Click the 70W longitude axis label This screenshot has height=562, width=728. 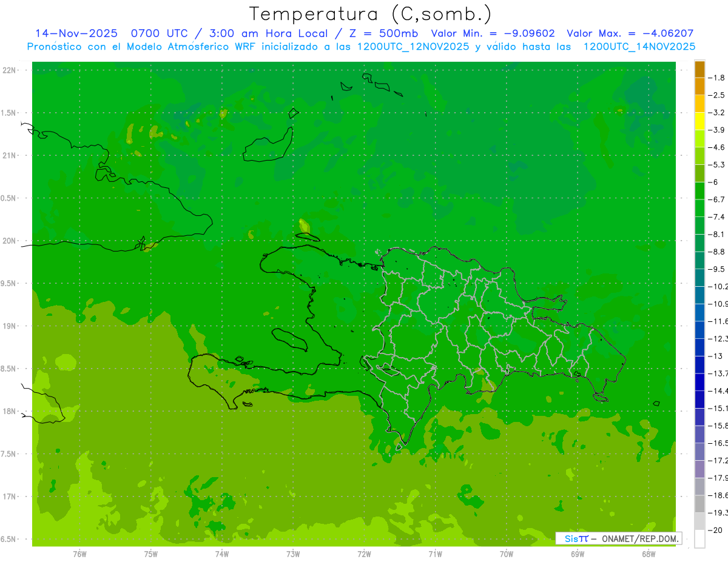pos(506,554)
